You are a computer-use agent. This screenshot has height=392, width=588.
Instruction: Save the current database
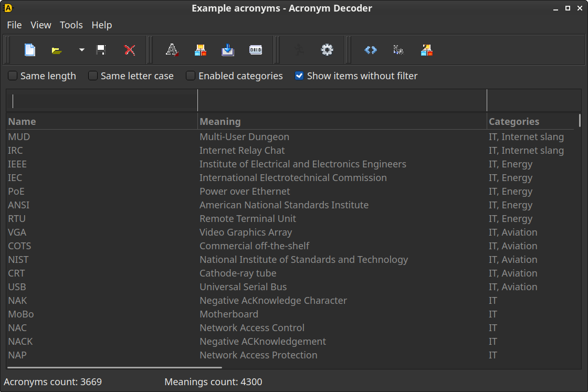pos(101,50)
